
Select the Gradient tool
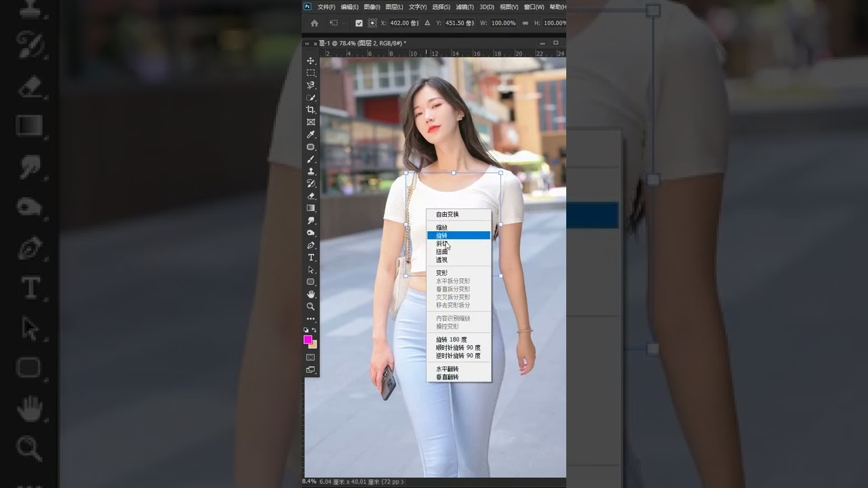coord(311,208)
